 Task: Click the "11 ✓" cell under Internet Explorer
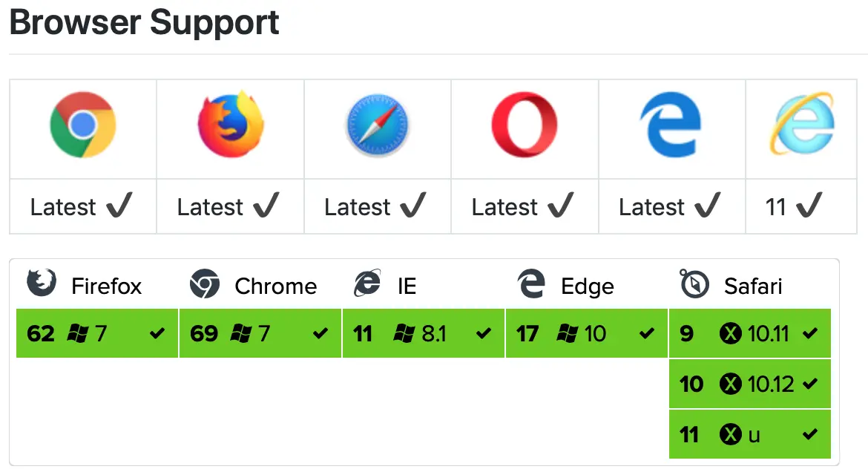point(795,206)
